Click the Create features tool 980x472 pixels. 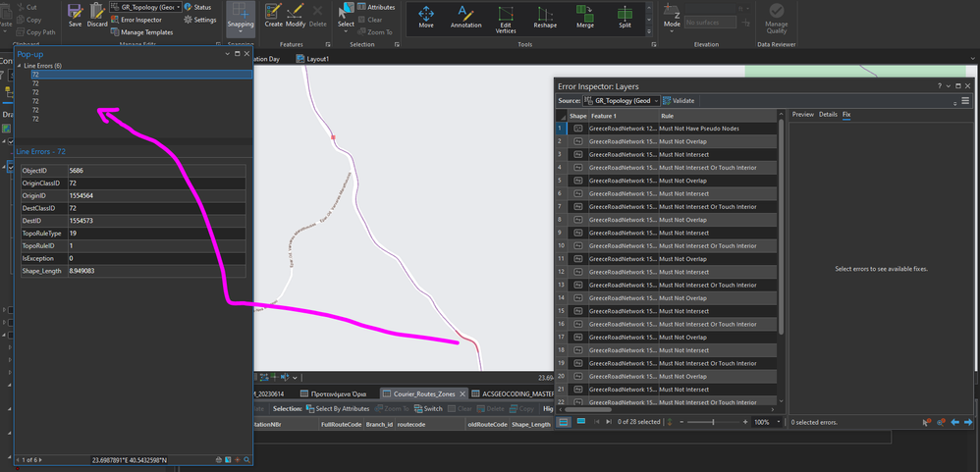click(x=274, y=15)
